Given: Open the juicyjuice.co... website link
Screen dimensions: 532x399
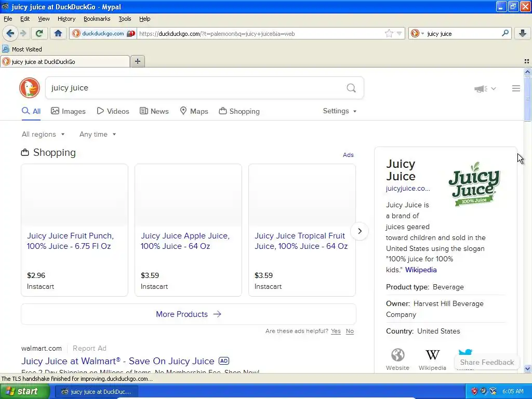Looking at the screenshot, I should click(x=408, y=188).
